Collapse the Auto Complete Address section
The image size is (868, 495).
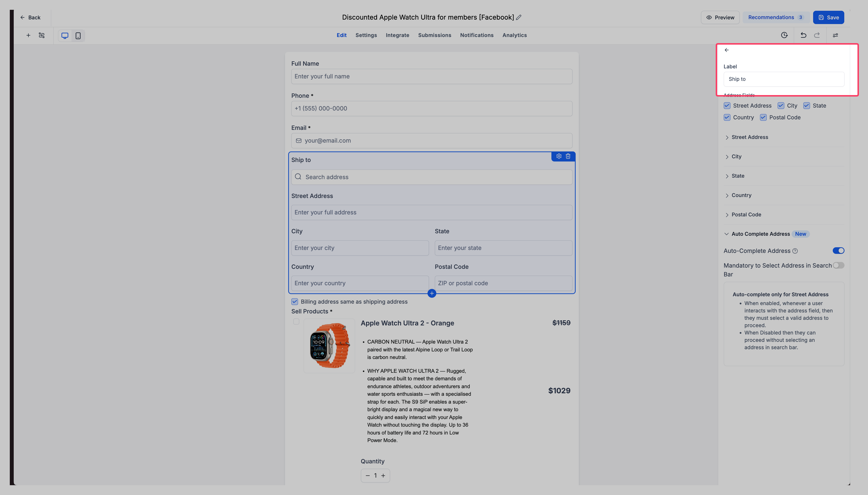tap(784, 234)
